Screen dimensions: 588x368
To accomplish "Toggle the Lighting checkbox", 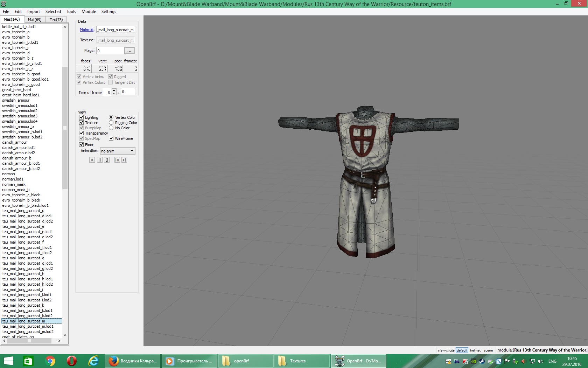I will point(81,117).
